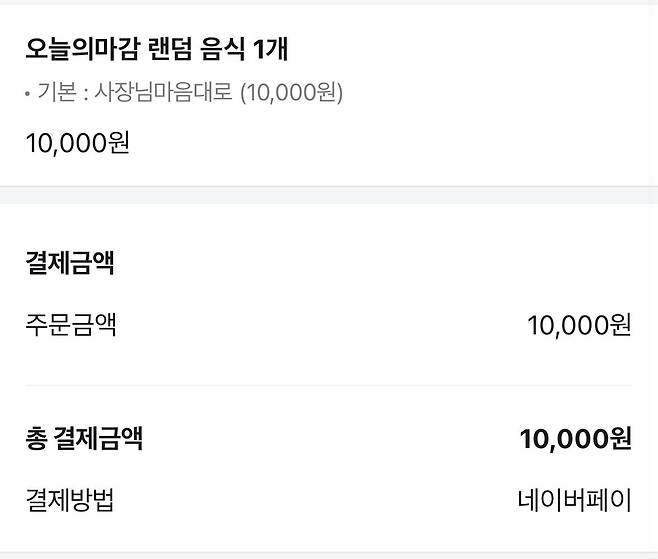
Task: Click the bold total 10,000원 amount
Action: point(575,439)
